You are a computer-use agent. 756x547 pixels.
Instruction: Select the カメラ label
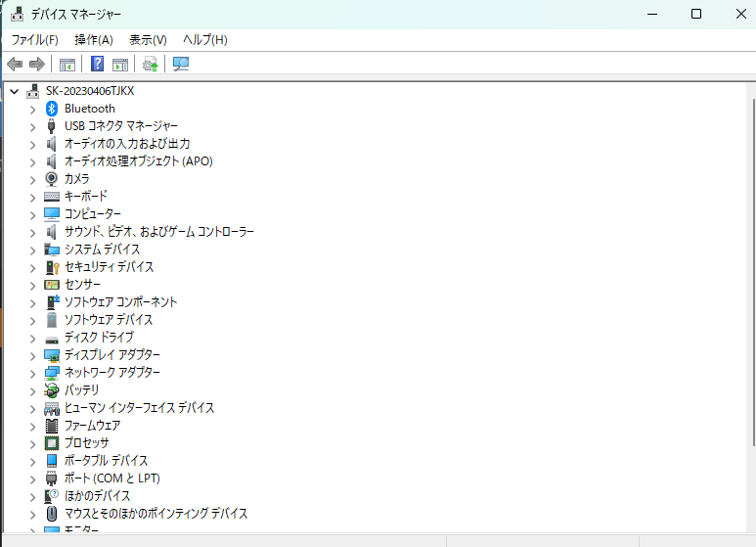pyautogui.click(x=77, y=179)
